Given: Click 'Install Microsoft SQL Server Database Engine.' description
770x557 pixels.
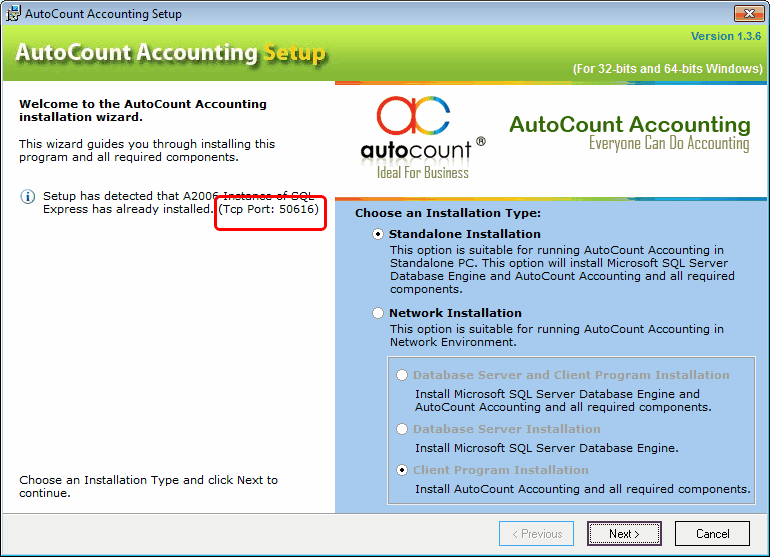Looking at the screenshot, I should click(547, 448).
